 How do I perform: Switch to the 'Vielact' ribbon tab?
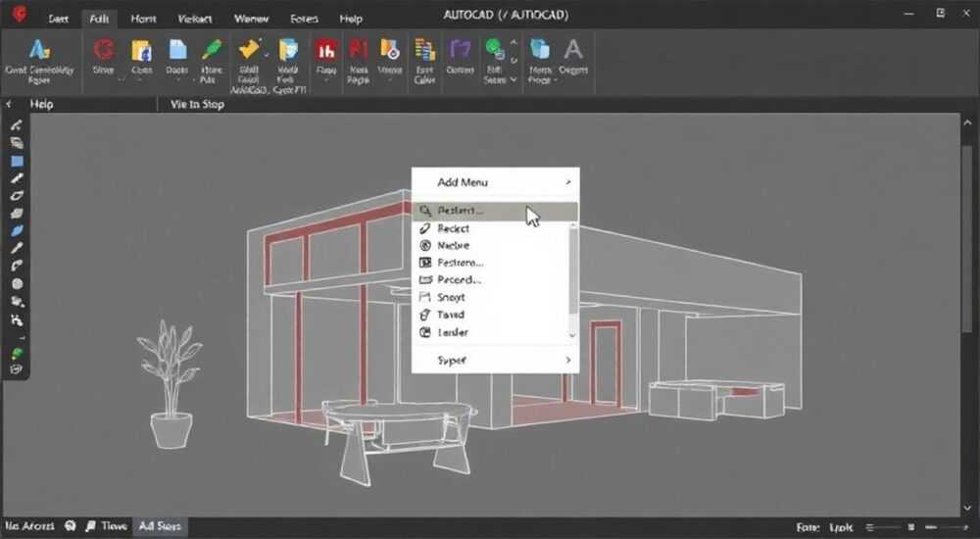point(194,19)
